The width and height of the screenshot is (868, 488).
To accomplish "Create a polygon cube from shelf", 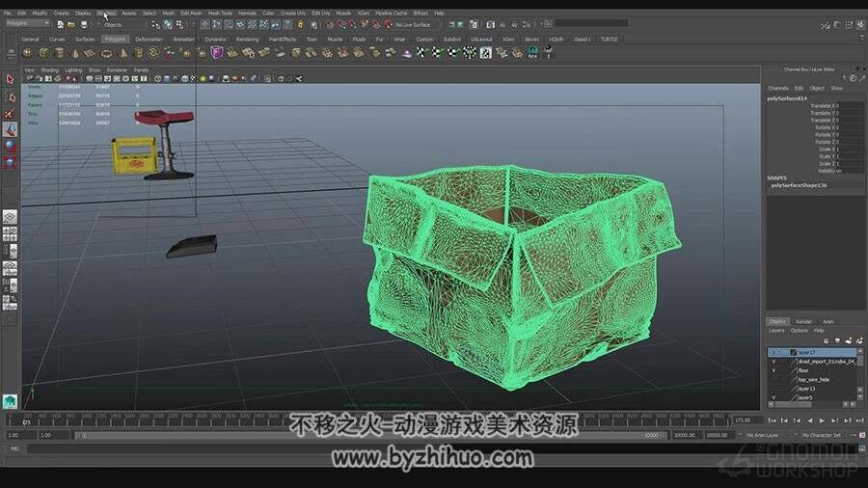I will [x=43, y=53].
